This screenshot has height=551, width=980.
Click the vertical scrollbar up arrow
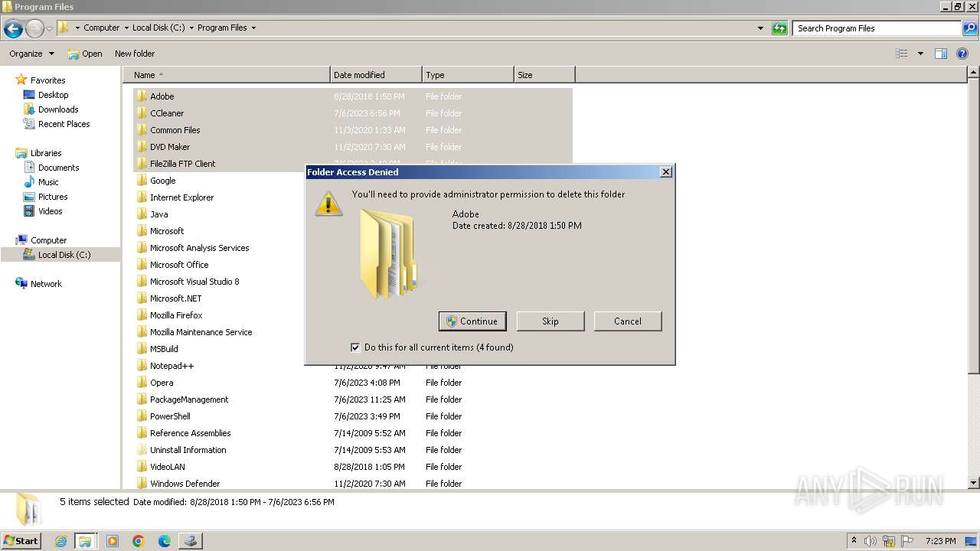[973, 73]
